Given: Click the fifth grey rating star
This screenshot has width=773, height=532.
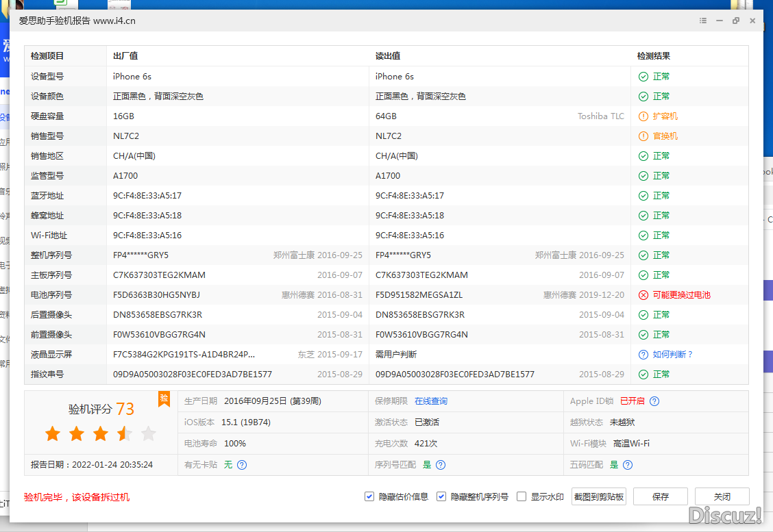Looking at the screenshot, I should (x=149, y=433).
